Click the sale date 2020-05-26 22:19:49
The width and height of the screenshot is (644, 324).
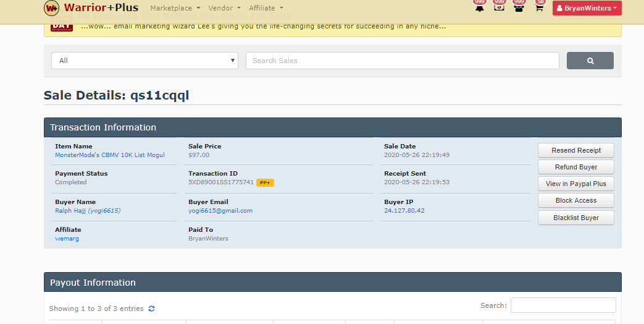pos(416,155)
